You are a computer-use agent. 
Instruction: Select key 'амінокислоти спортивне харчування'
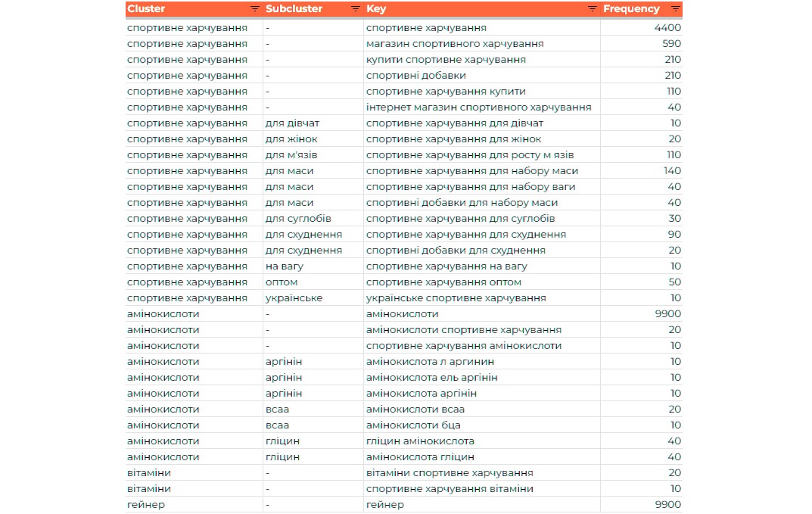tap(463, 330)
